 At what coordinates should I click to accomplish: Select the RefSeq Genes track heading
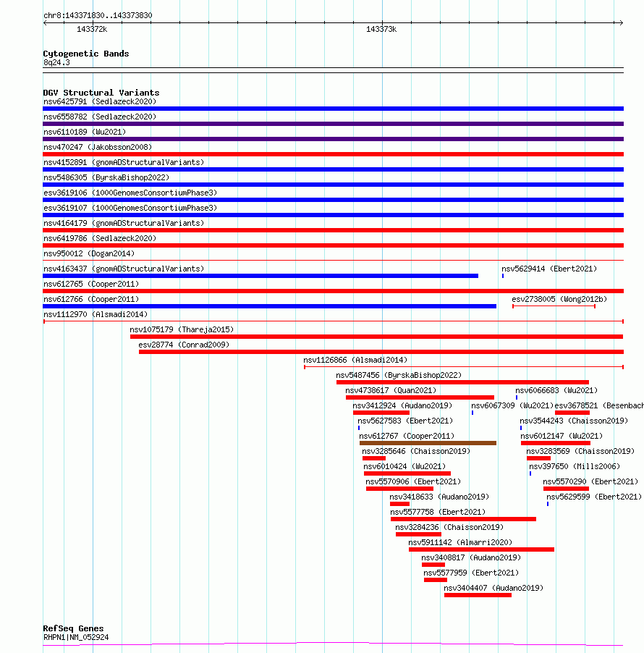[x=73, y=628]
